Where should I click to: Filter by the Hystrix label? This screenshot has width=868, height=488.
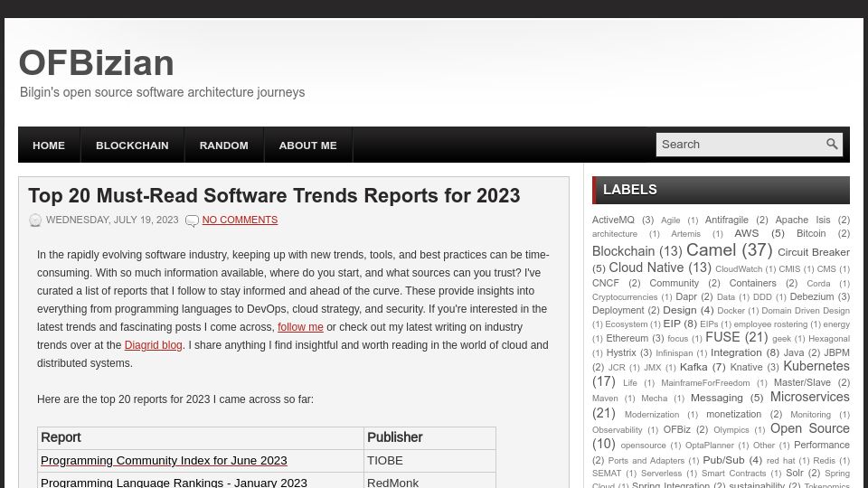pyautogui.click(x=620, y=352)
